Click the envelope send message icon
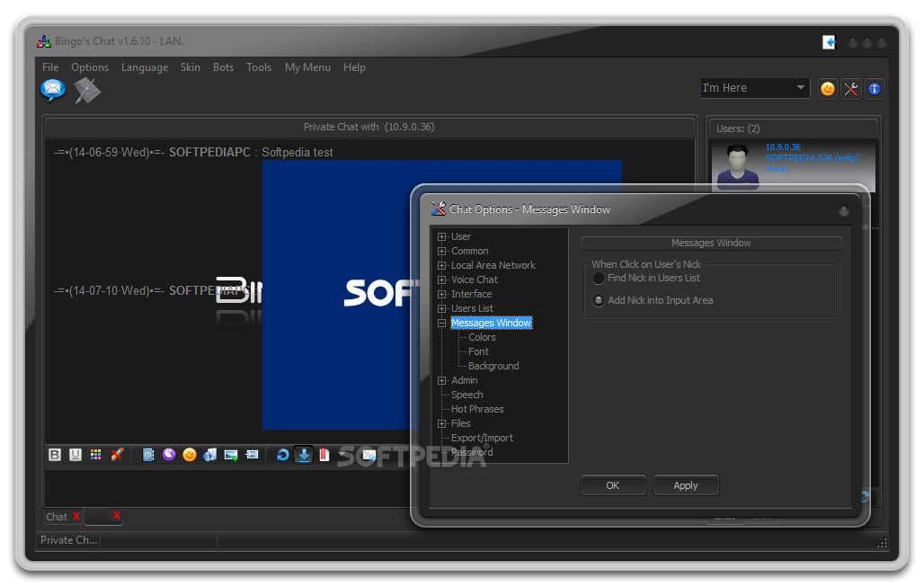The width and height of the screenshot is (924, 586). coord(369,455)
